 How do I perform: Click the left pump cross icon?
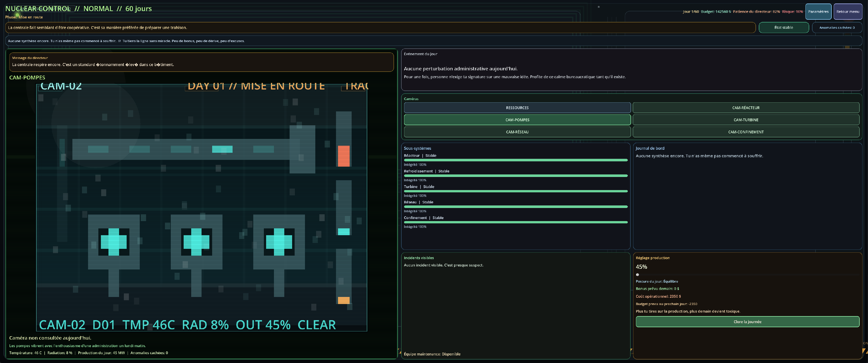(x=114, y=242)
